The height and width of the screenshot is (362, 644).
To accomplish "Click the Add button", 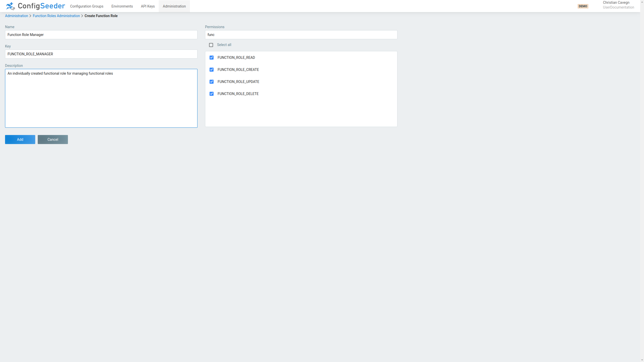I will [x=20, y=140].
